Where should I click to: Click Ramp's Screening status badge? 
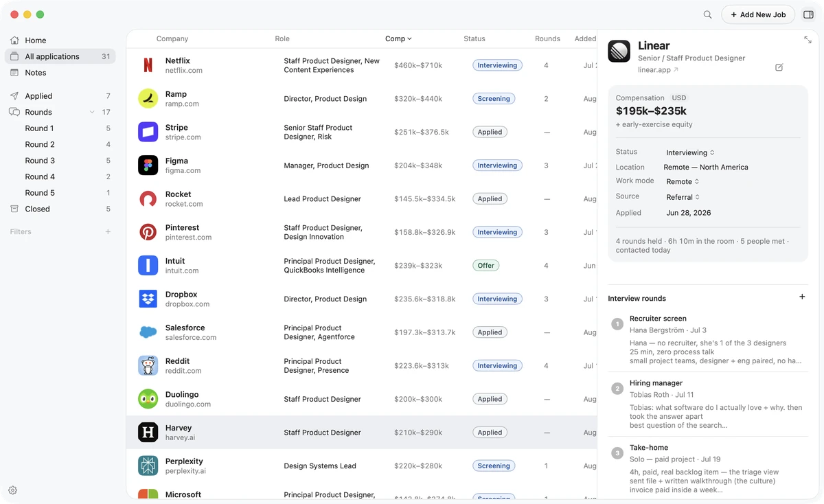pos(494,99)
